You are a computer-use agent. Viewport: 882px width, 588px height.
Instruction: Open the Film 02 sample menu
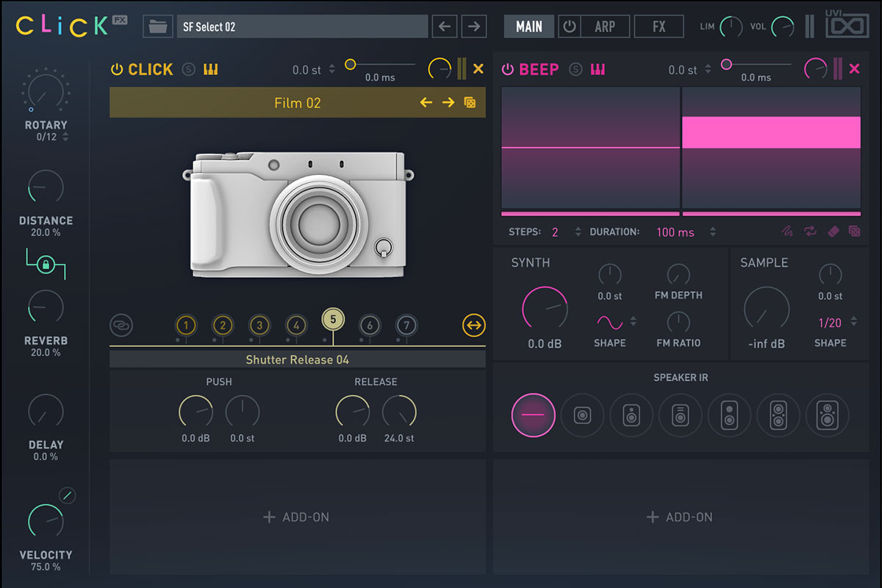tap(298, 103)
